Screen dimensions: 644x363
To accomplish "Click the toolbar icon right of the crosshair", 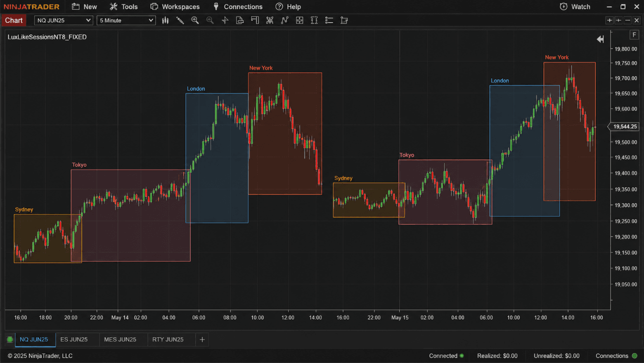I will click(x=240, y=20).
